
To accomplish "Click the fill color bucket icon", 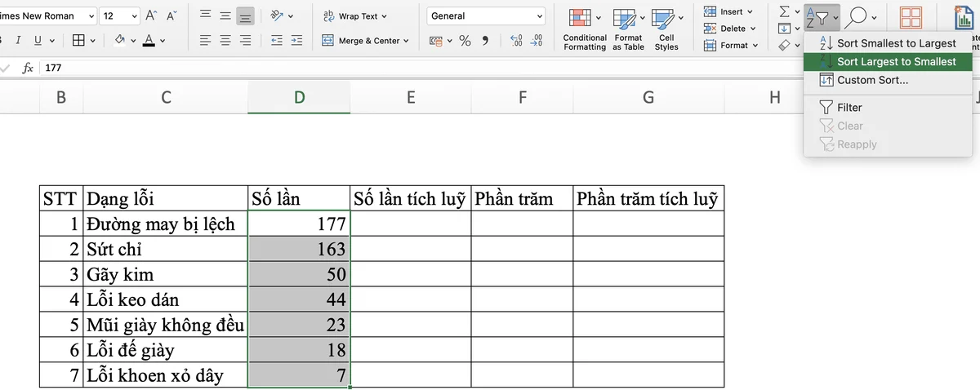I will coord(120,40).
